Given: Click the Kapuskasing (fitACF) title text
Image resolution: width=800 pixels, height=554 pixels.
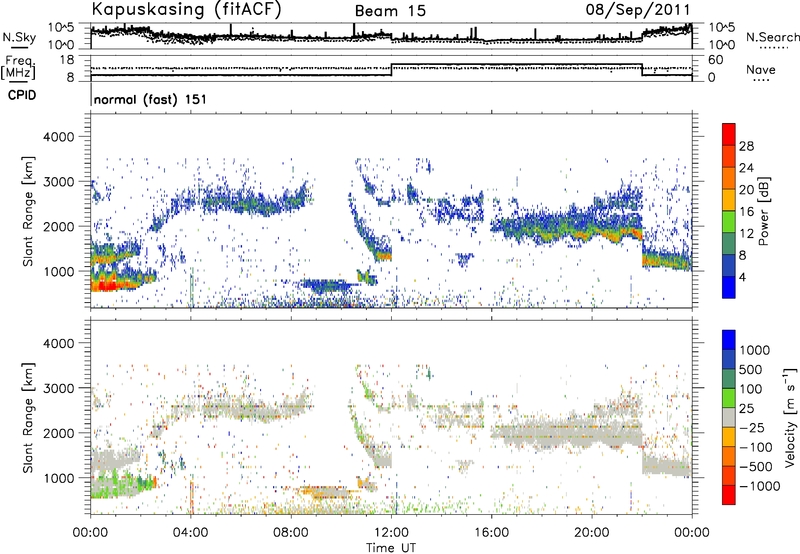Looking at the screenshot, I should [x=186, y=10].
